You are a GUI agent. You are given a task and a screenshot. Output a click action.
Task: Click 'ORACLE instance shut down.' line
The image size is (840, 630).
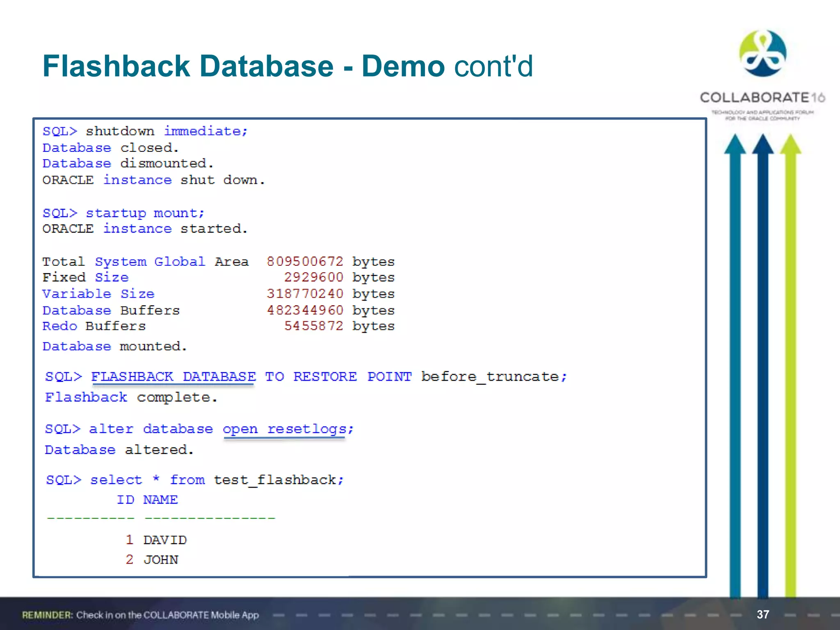coord(154,180)
